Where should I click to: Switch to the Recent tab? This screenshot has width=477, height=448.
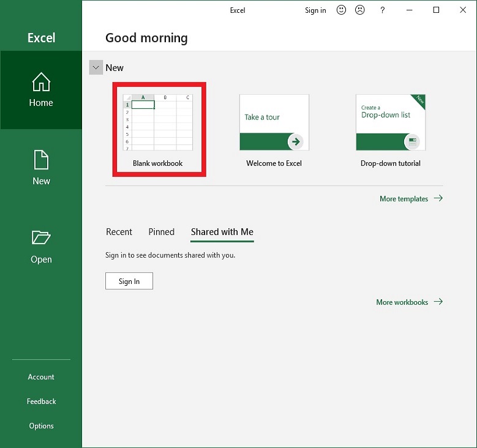click(119, 232)
